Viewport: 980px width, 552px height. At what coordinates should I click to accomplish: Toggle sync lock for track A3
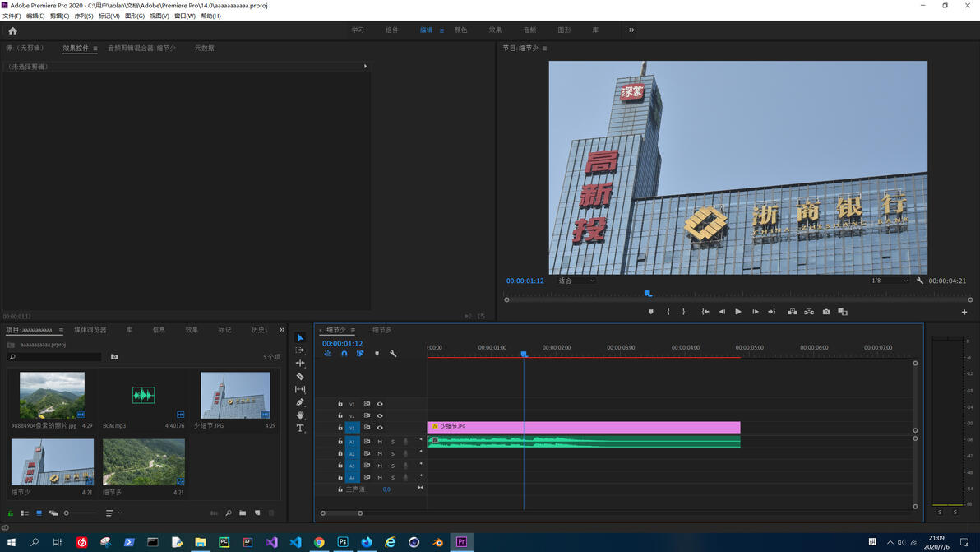[x=367, y=466]
